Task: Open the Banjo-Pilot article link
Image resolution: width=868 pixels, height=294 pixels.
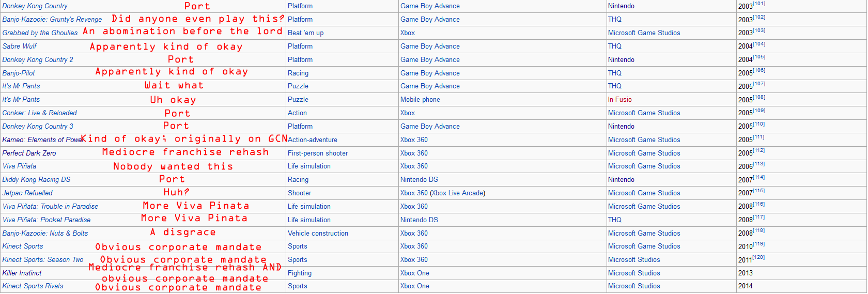Action: tap(19, 73)
